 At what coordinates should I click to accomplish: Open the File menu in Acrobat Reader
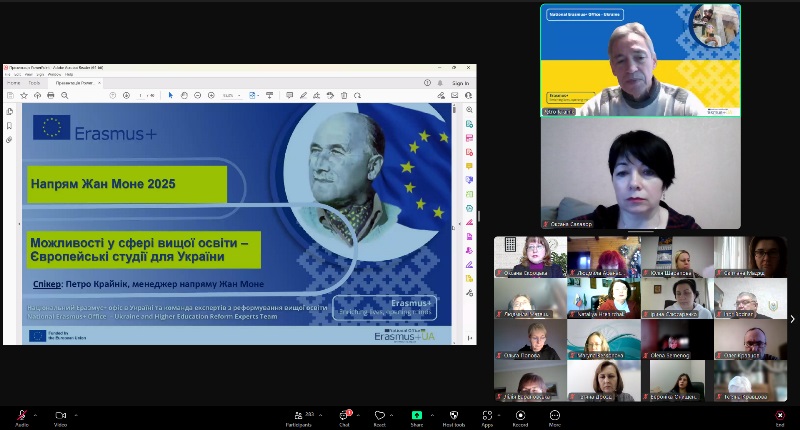click(x=7, y=74)
